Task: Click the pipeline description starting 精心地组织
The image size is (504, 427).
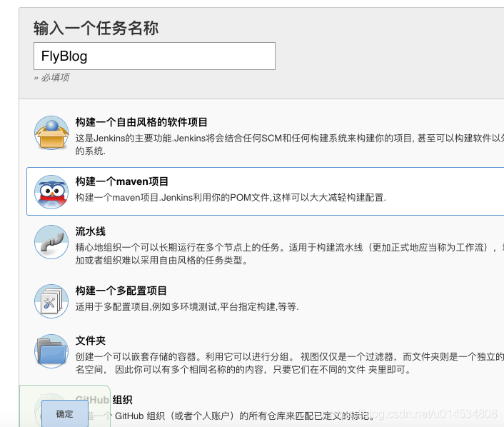Action: coord(290,254)
